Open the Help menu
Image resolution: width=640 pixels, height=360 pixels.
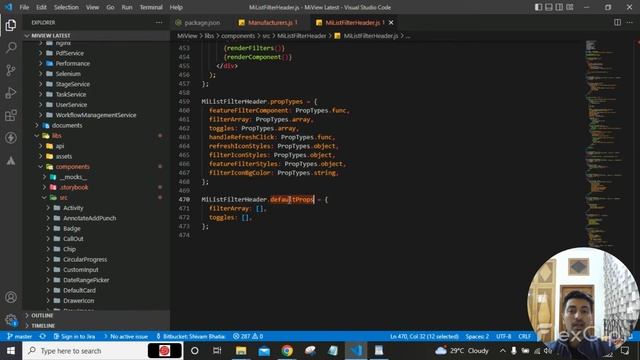click(x=176, y=7)
